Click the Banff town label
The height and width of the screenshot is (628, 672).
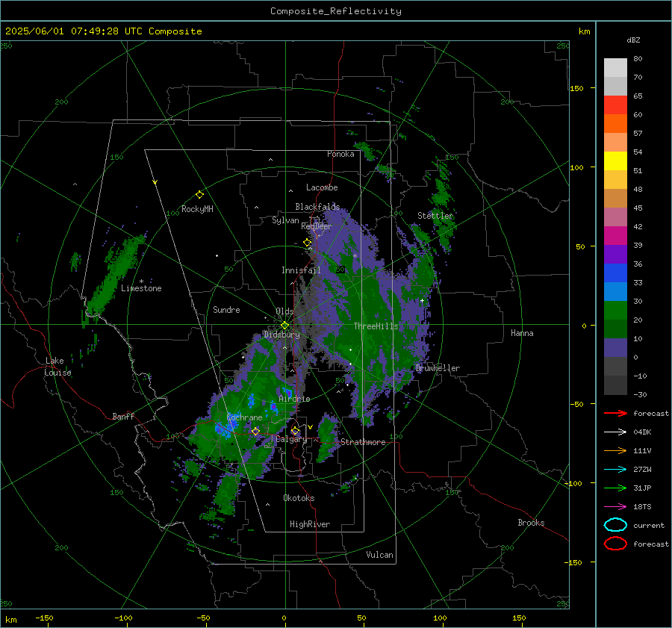pos(123,416)
